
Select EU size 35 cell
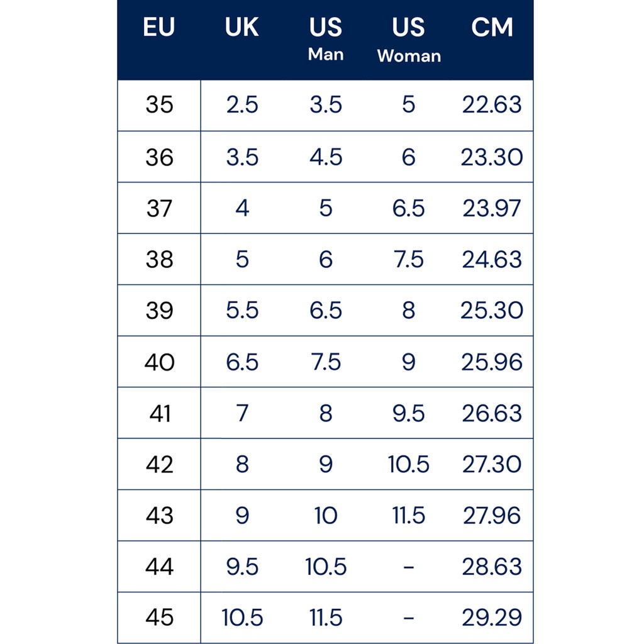[159, 104]
